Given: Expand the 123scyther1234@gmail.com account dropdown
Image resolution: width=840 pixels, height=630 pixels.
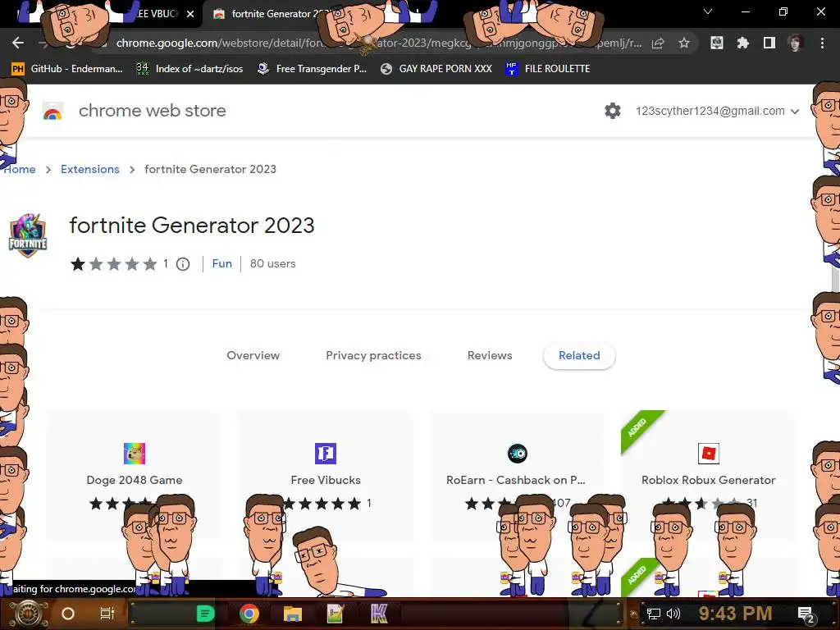Looking at the screenshot, I should 717,111.
